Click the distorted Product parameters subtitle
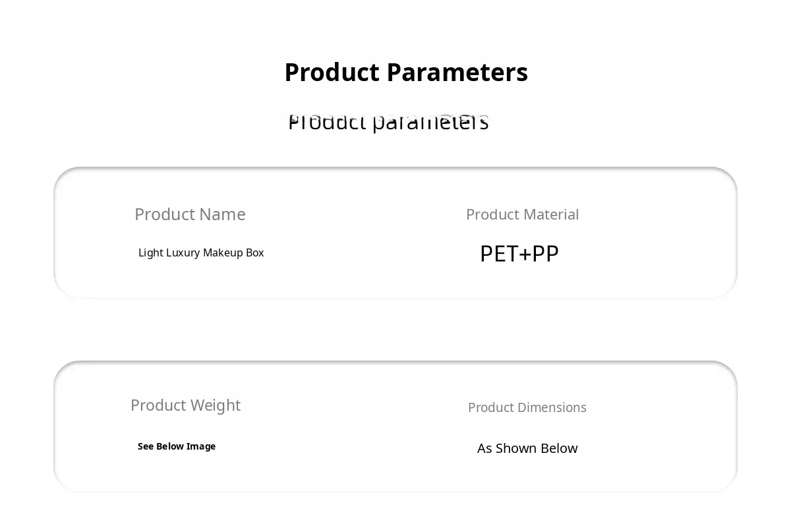This screenshot has width=791, height=532. (x=388, y=123)
